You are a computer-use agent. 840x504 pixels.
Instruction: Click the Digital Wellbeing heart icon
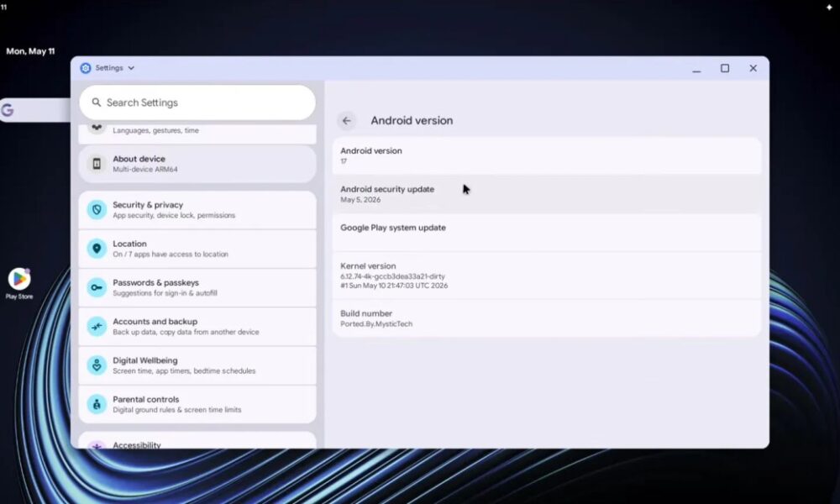pos(97,365)
